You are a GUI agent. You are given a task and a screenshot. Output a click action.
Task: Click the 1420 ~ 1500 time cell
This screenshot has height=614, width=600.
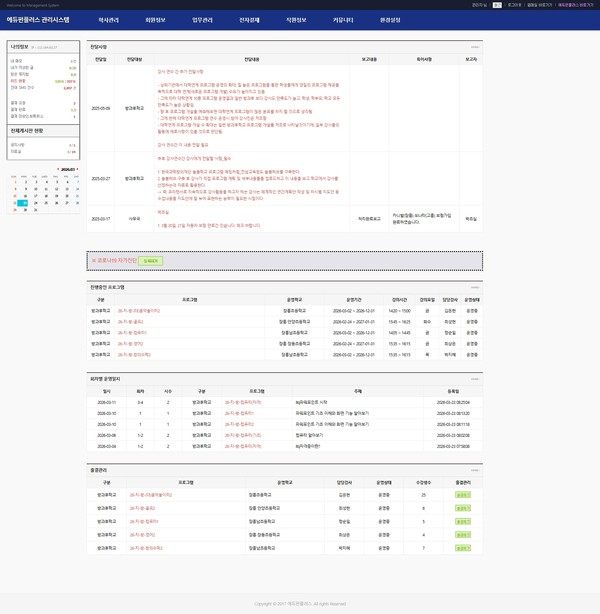pyautogui.click(x=399, y=311)
